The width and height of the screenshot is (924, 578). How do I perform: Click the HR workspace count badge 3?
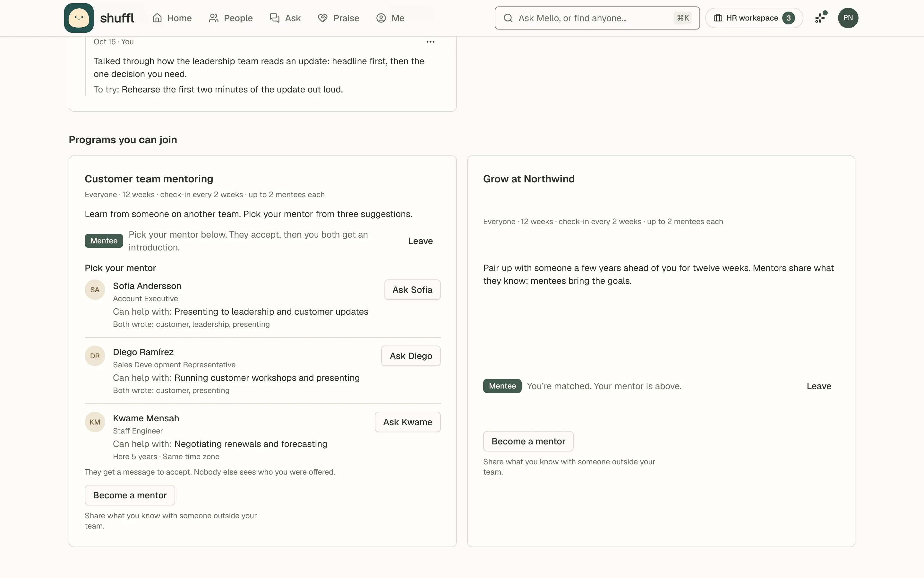click(x=789, y=18)
